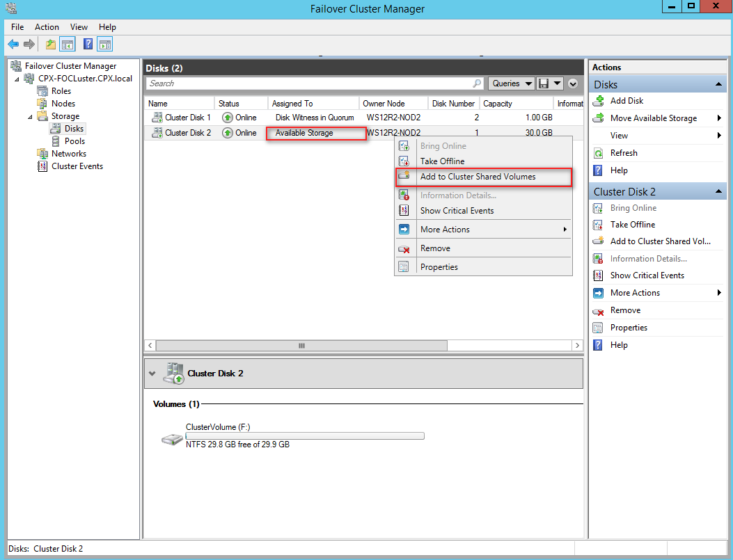Click the horizontal scrollbar right arrow
Screen dimensions: 733x560
(577, 346)
